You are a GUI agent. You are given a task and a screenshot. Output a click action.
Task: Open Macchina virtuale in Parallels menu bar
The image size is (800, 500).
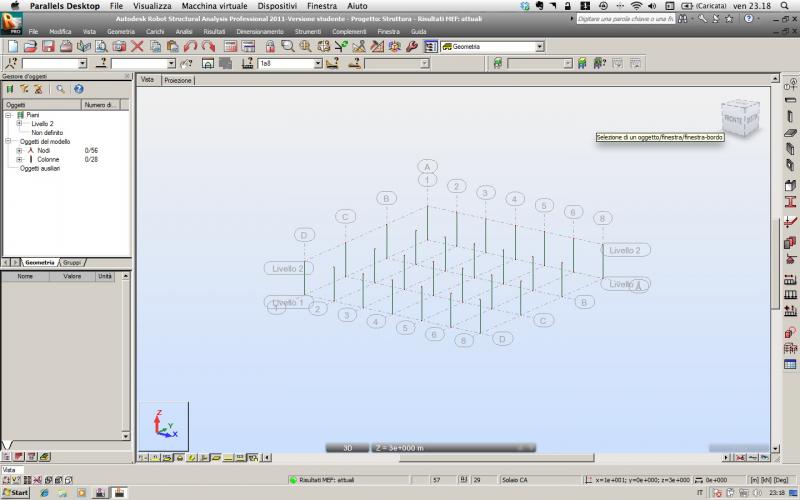tap(214, 6)
